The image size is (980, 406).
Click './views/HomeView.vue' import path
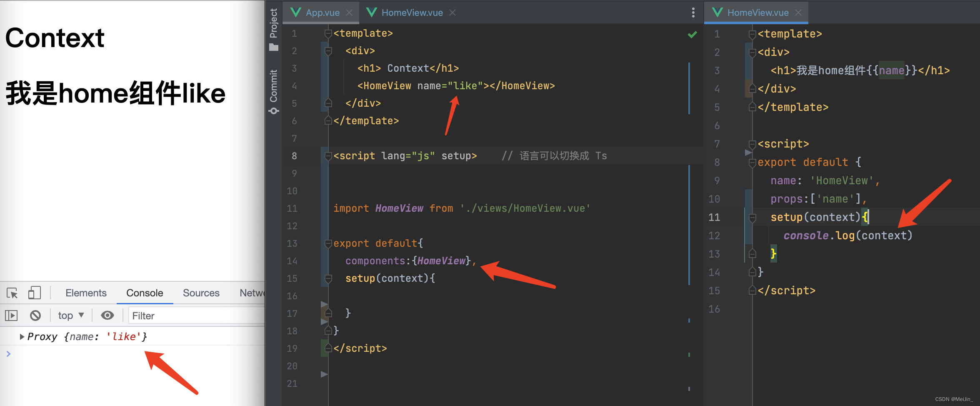525,208
